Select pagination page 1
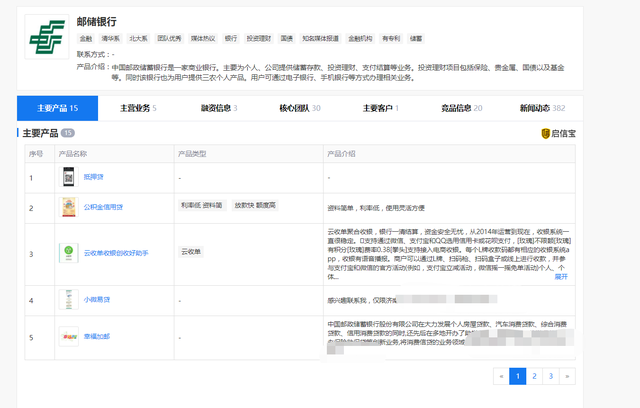This screenshot has width=640, height=408. click(518, 376)
